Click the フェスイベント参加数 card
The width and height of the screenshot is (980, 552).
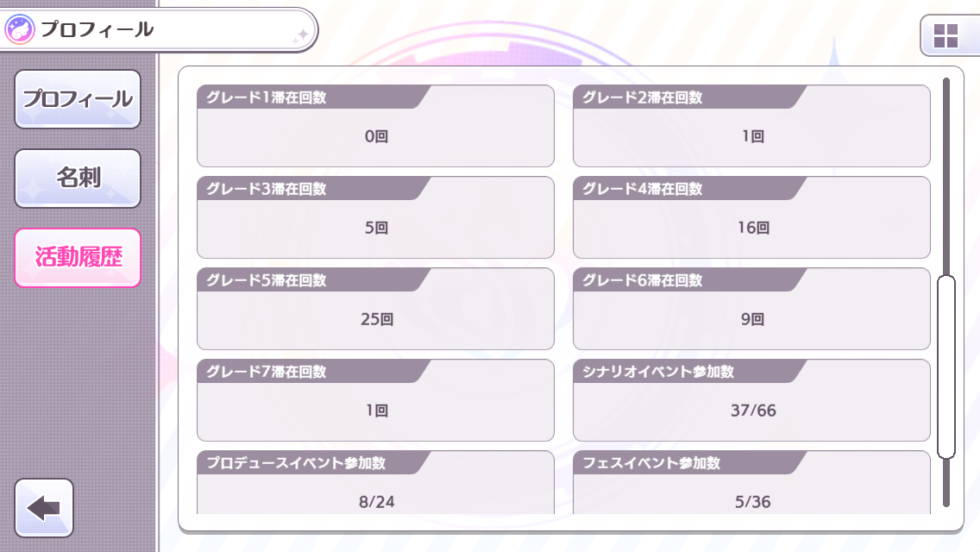[751, 483]
